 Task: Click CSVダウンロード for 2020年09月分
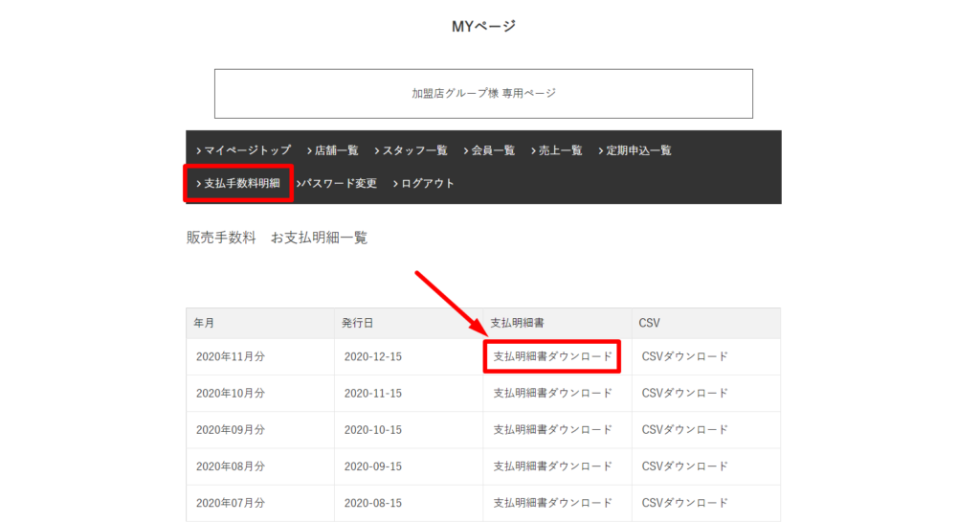pos(684,429)
